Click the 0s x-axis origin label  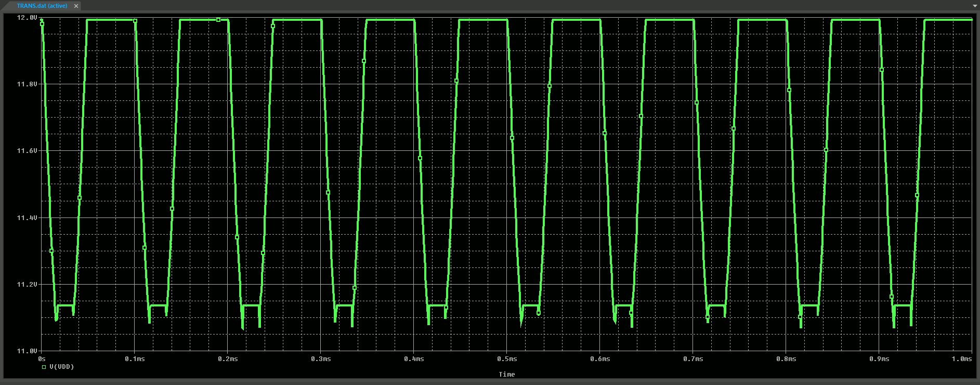42,359
